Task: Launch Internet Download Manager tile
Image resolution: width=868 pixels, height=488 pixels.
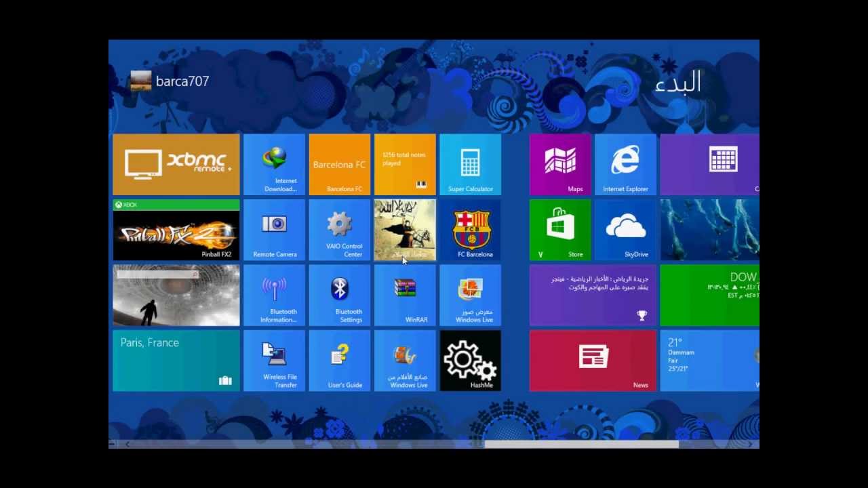Action: tap(275, 165)
